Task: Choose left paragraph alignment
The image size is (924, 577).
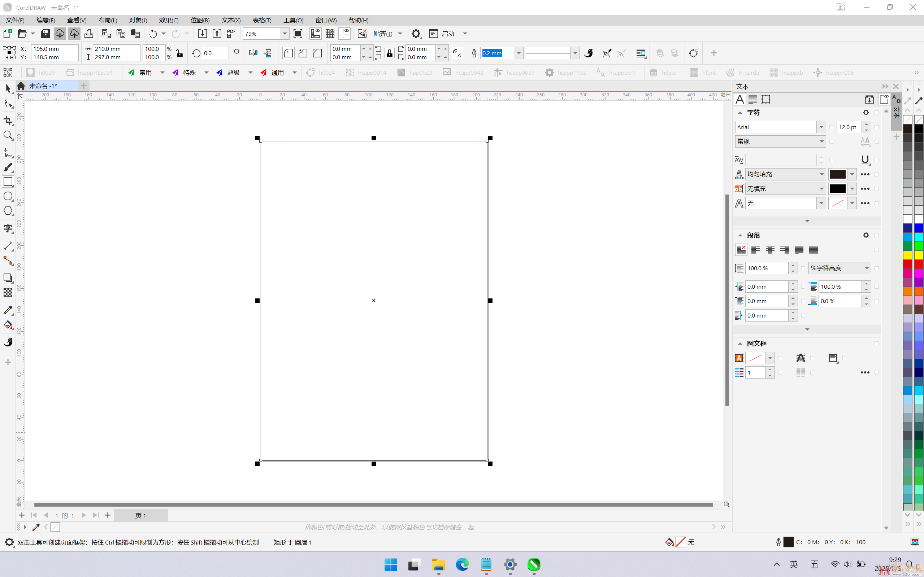Action: (756, 250)
